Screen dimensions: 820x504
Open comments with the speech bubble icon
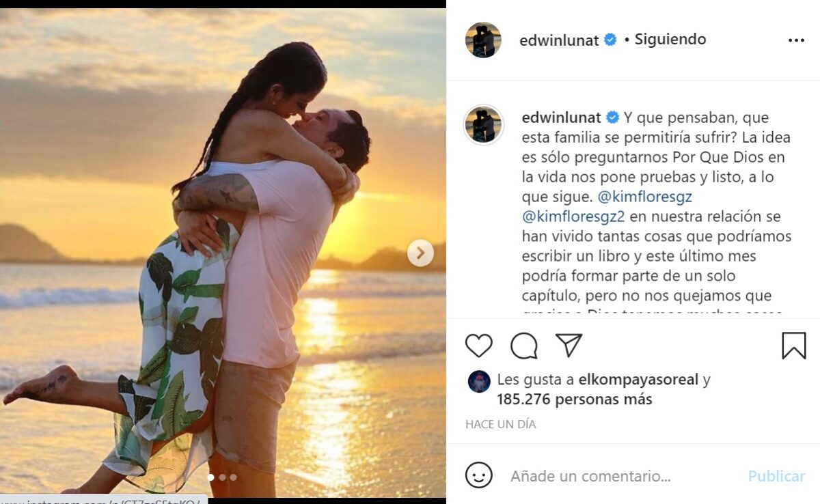pyautogui.click(x=523, y=346)
